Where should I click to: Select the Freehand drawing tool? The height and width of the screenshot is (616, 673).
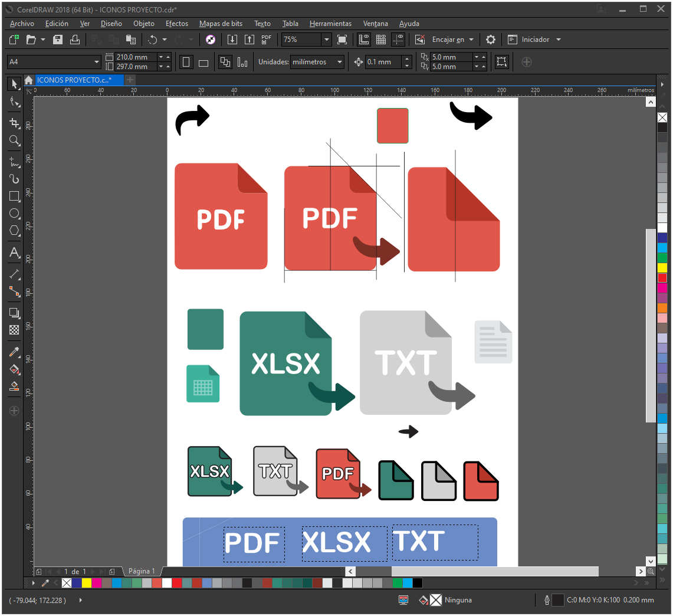point(14,162)
